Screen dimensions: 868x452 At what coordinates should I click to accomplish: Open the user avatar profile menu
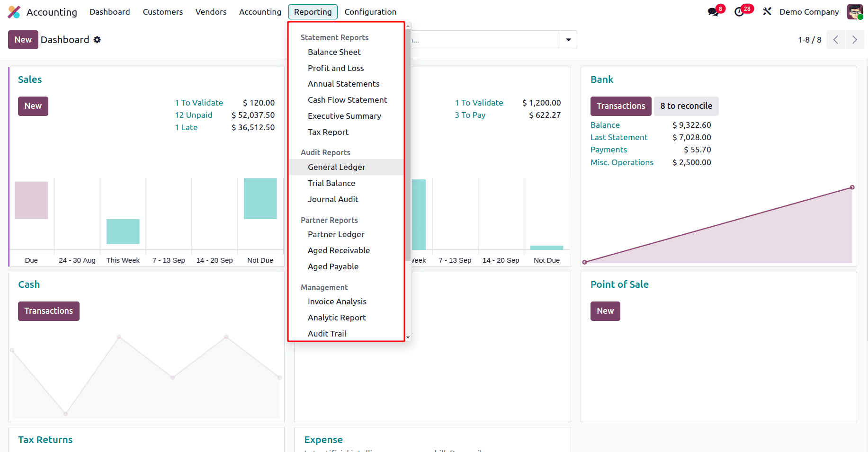coord(855,11)
